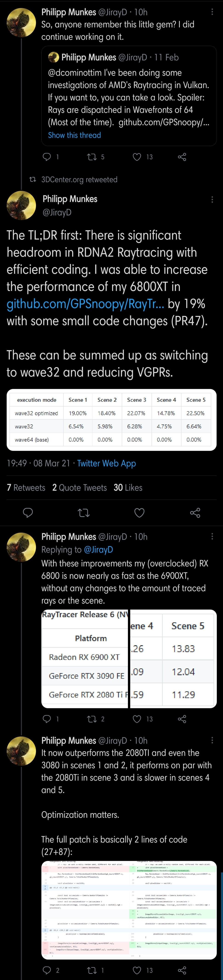The width and height of the screenshot is (223, 980).
Task: View the 2 Quote Tweets list
Action: point(80,488)
